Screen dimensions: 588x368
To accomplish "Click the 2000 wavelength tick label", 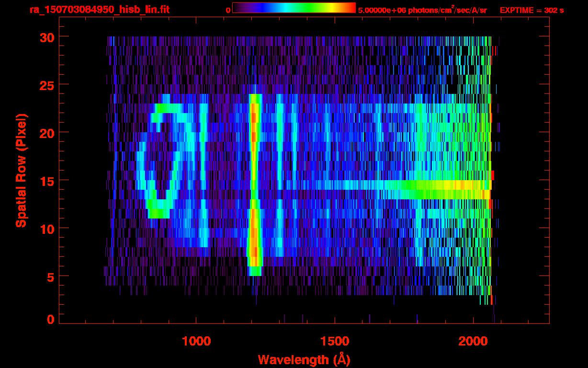I will [472, 342].
